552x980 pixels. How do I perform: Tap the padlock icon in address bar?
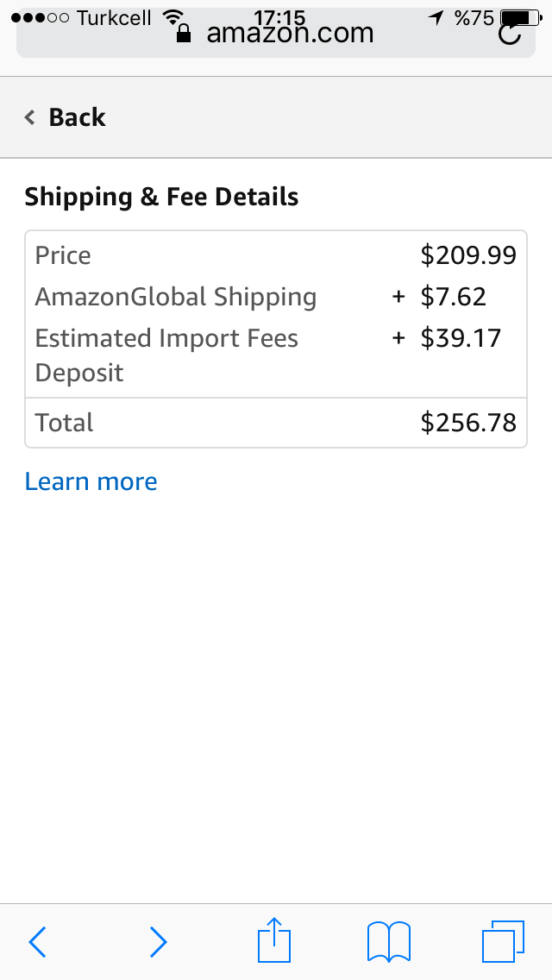point(183,35)
